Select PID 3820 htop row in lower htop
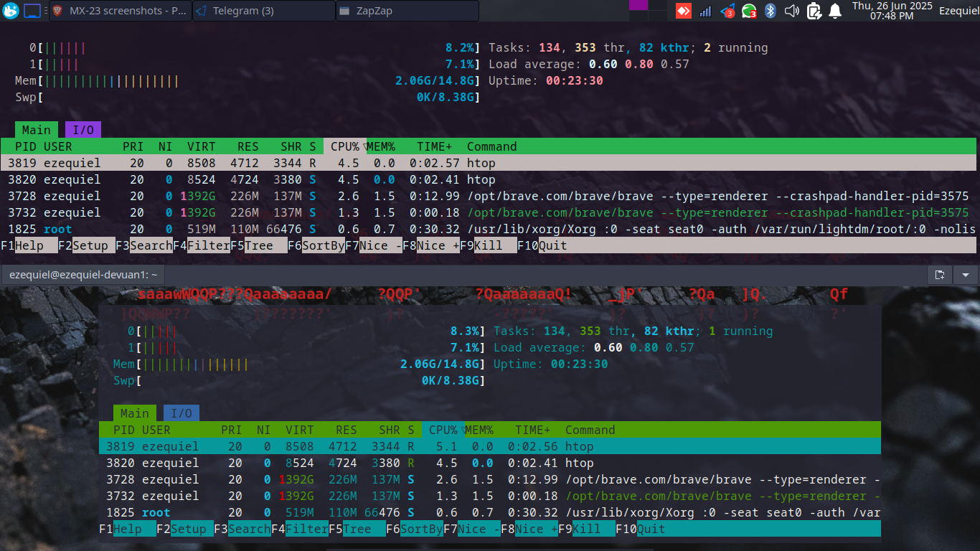 490,463
